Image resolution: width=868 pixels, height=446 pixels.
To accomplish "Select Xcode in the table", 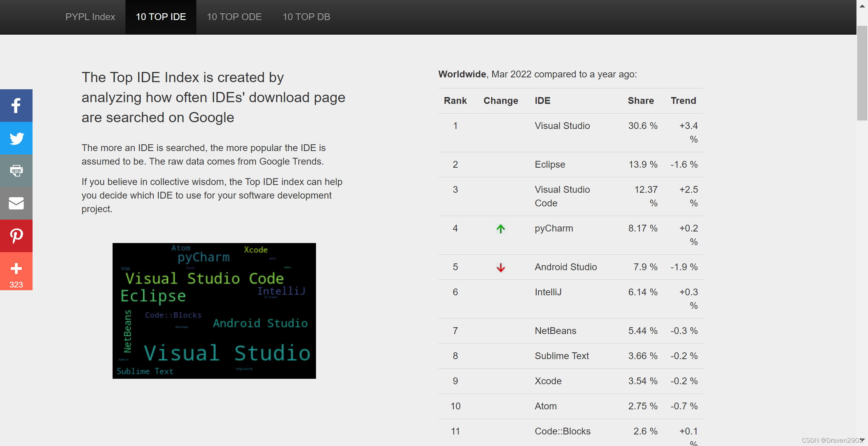I will point(548,381).
